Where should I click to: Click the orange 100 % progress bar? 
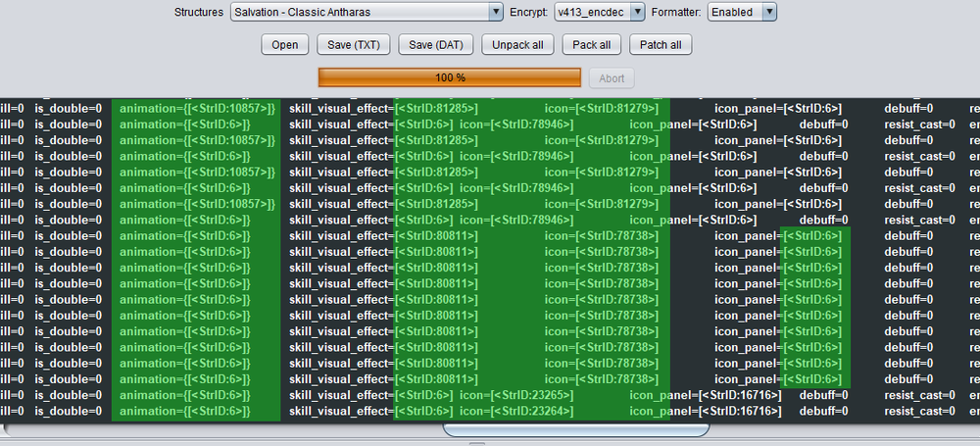point(449,77)
